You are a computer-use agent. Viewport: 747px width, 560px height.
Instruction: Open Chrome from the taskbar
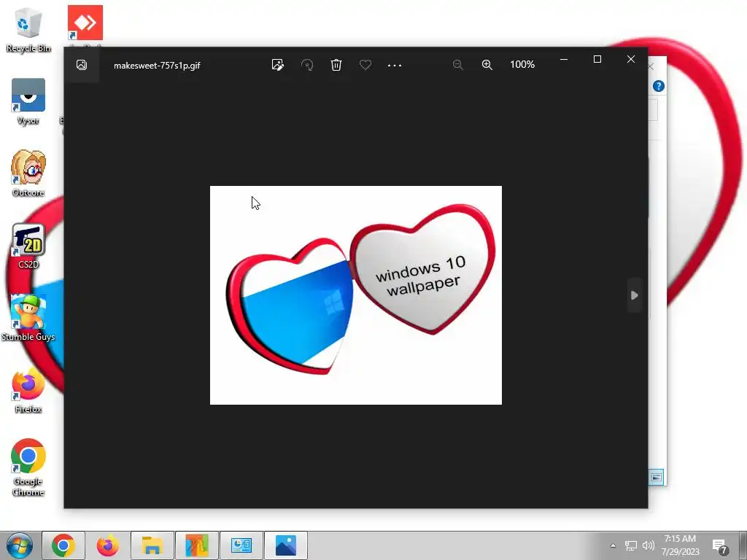coord(63,545)
